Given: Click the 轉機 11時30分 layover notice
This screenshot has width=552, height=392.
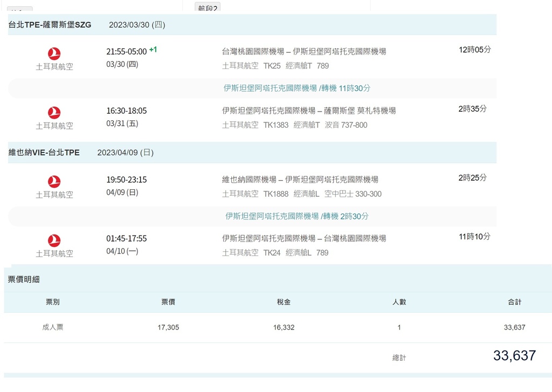Looking at the screenshot, I should pos(297,88).
